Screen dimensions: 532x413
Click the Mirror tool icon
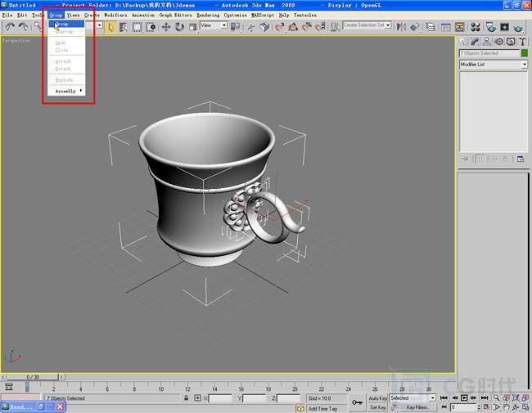coord(401,27)
